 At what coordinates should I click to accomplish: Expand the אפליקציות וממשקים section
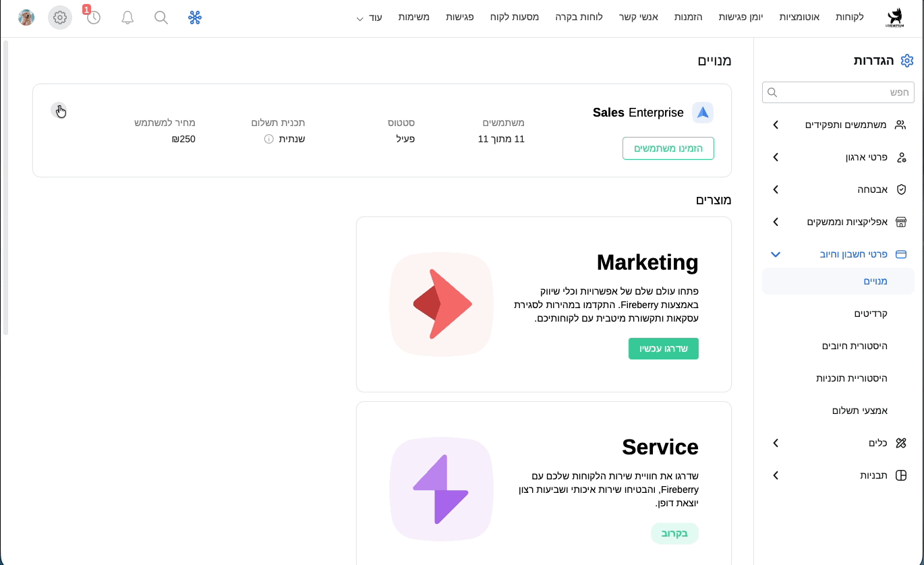click(x=776, y=222)
